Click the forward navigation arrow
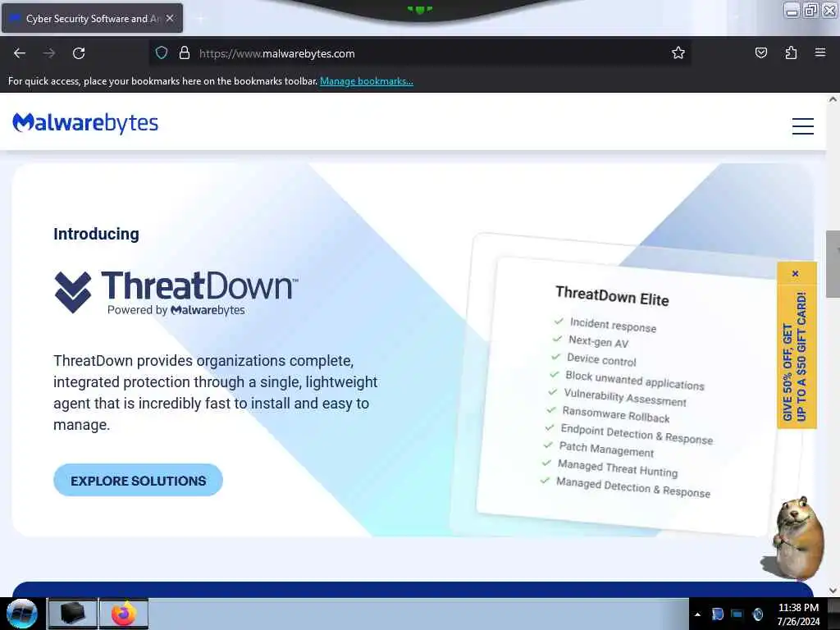Screen dimensions: 840x630 49,53
